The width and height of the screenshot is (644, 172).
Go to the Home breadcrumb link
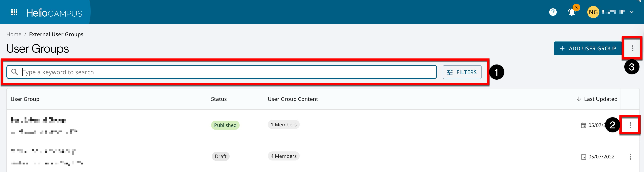[14, 34]
